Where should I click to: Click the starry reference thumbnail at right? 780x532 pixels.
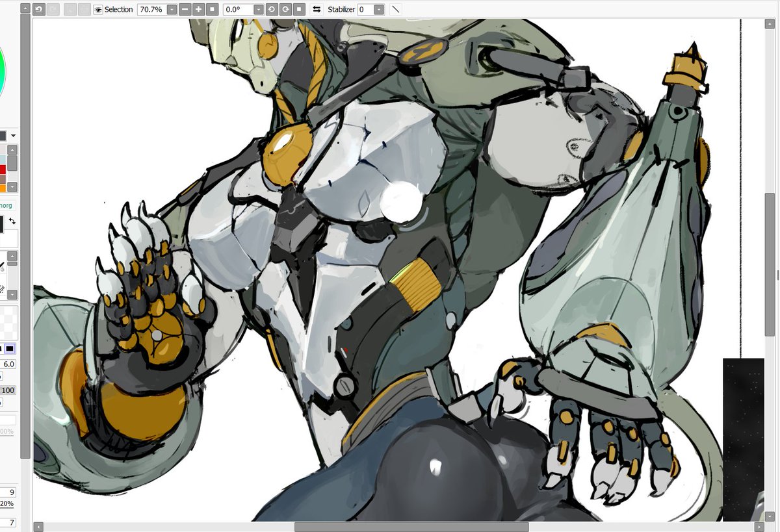coord(744,439)
